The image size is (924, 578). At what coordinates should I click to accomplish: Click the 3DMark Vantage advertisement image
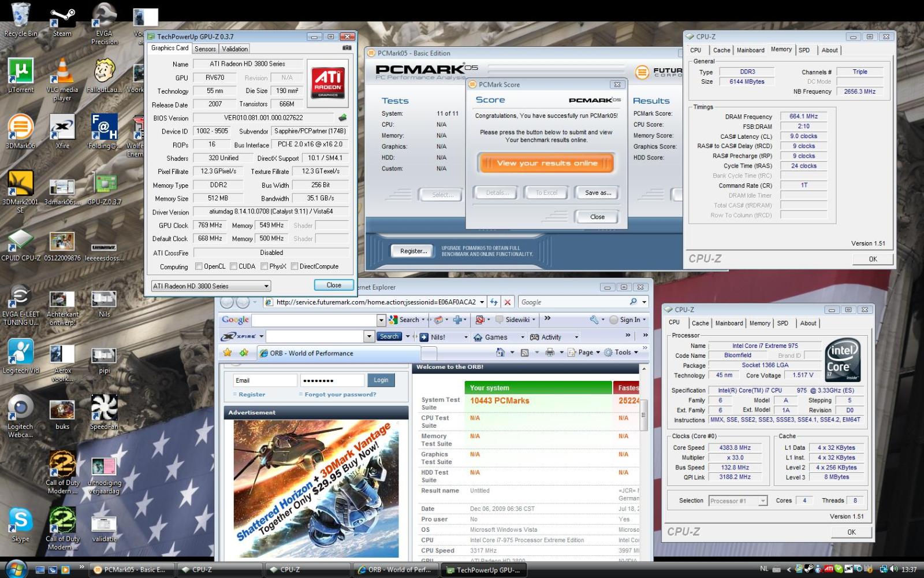(316, 489)
